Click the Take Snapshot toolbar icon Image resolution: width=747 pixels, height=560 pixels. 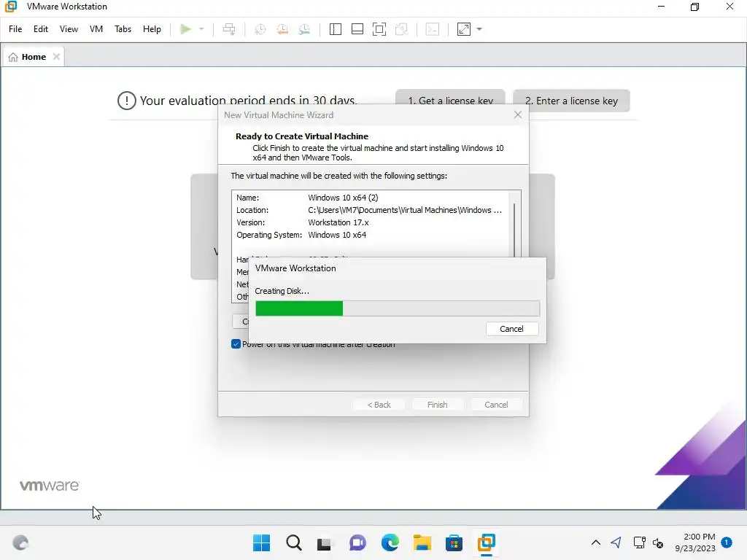(260, 29)
